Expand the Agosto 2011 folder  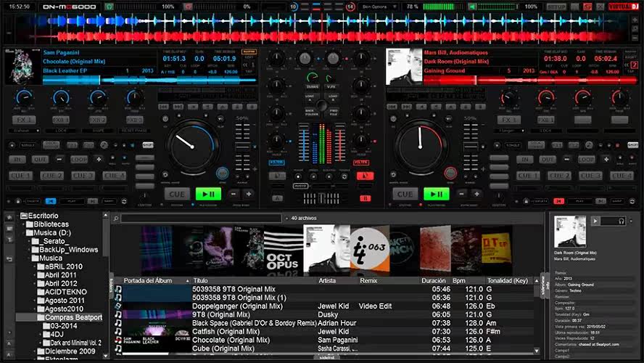(35, 301)
